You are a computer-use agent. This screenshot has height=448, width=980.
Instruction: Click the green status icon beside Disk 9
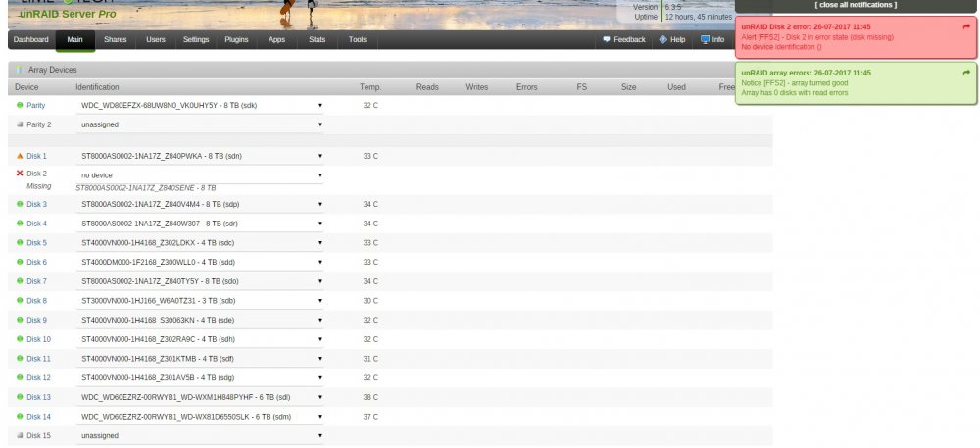tap(20, 320)
